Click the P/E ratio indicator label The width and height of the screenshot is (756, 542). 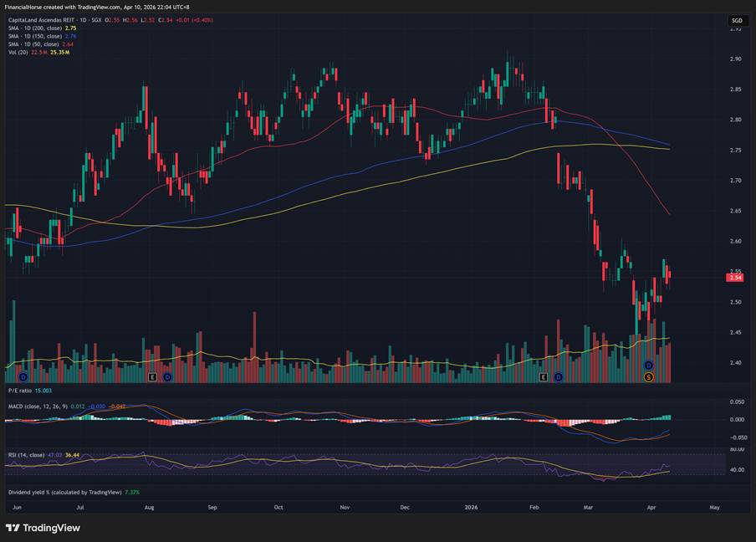pyautogui.click(x=19, y=391)
